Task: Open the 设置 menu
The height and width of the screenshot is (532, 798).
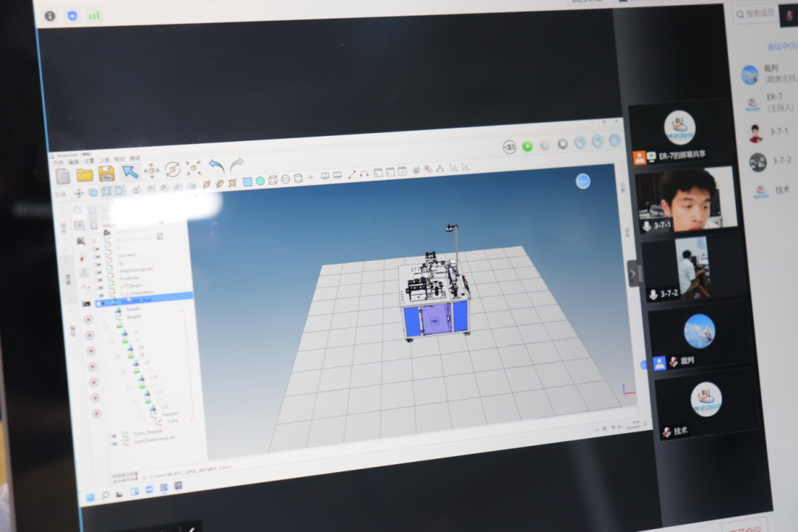Action: (x=89, y=161)
